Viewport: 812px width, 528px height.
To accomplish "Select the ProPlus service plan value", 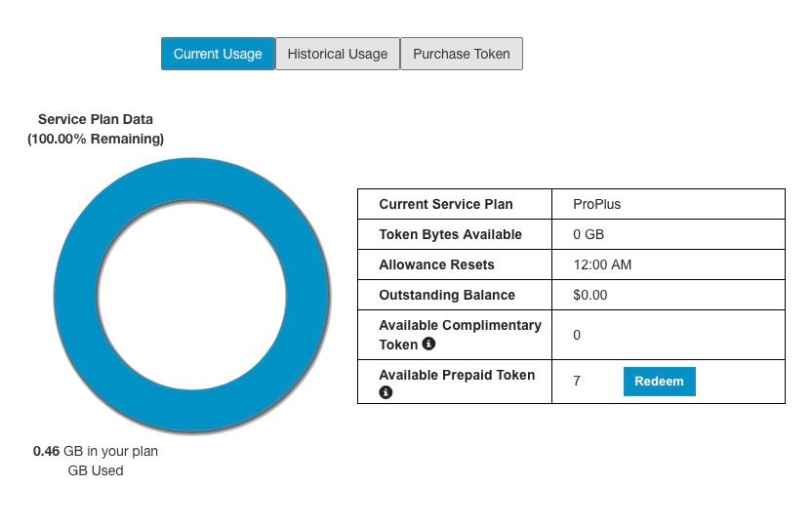I will [x=597, y=204].
